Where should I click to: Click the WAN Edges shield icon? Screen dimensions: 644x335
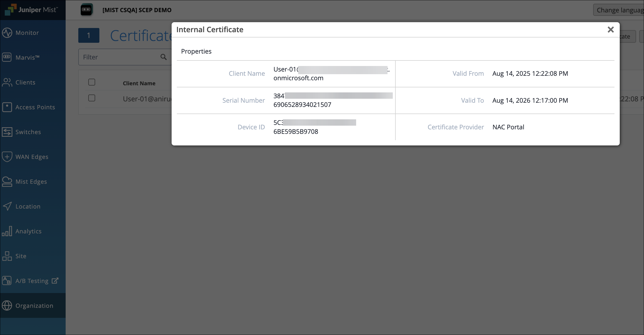[x=7, y=157]
